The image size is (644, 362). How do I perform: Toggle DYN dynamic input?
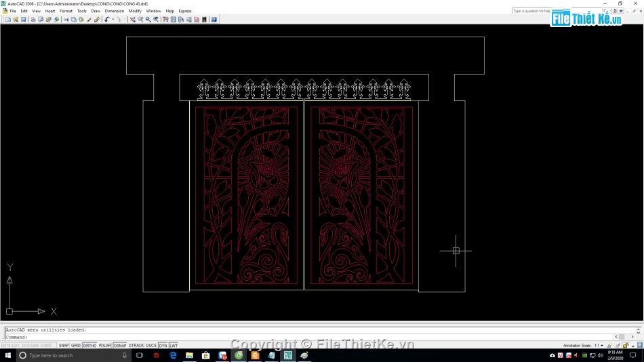[x=163, y=346]
